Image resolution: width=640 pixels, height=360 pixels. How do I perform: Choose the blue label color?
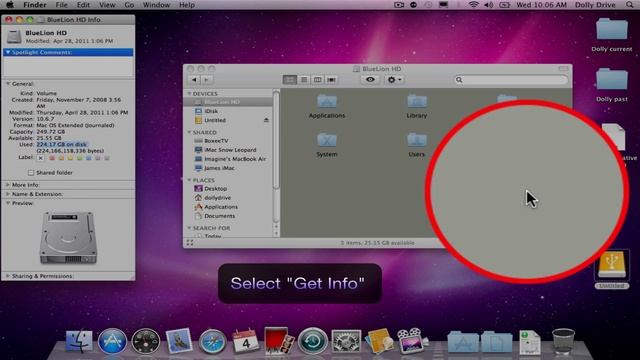pos(88,158)
